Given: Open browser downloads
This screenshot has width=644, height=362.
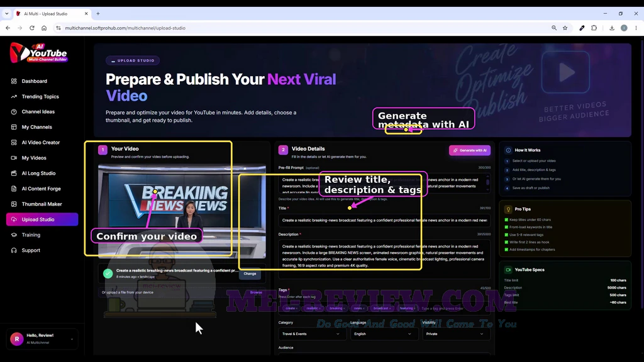Looking at the screenshot, I should [612, 28].
